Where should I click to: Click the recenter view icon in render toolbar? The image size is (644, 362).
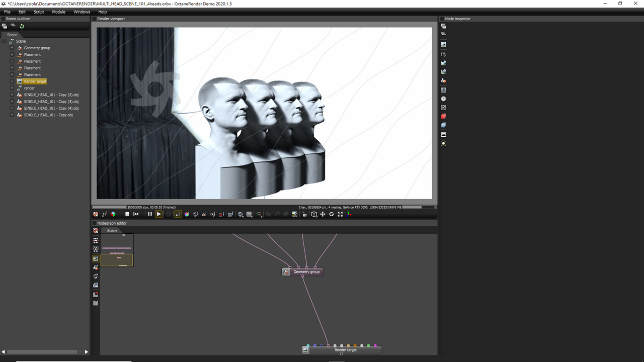point(95,214)
